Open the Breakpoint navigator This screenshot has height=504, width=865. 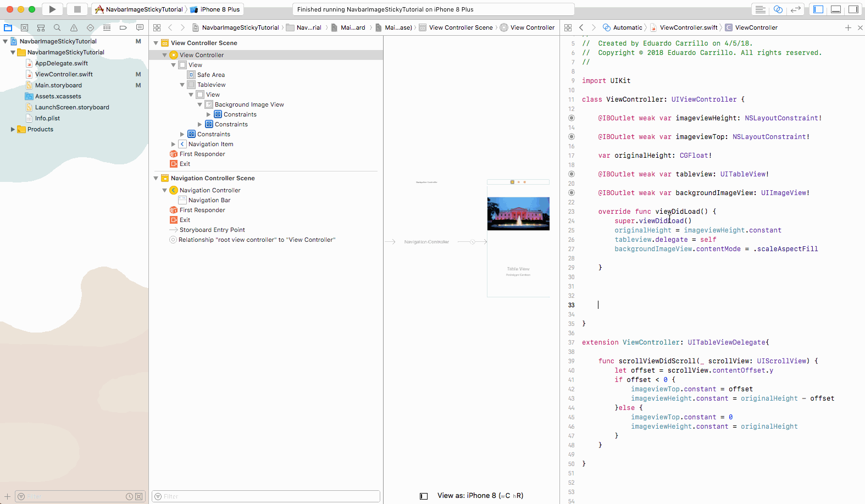pyautogui.click(x=123, y=27)
